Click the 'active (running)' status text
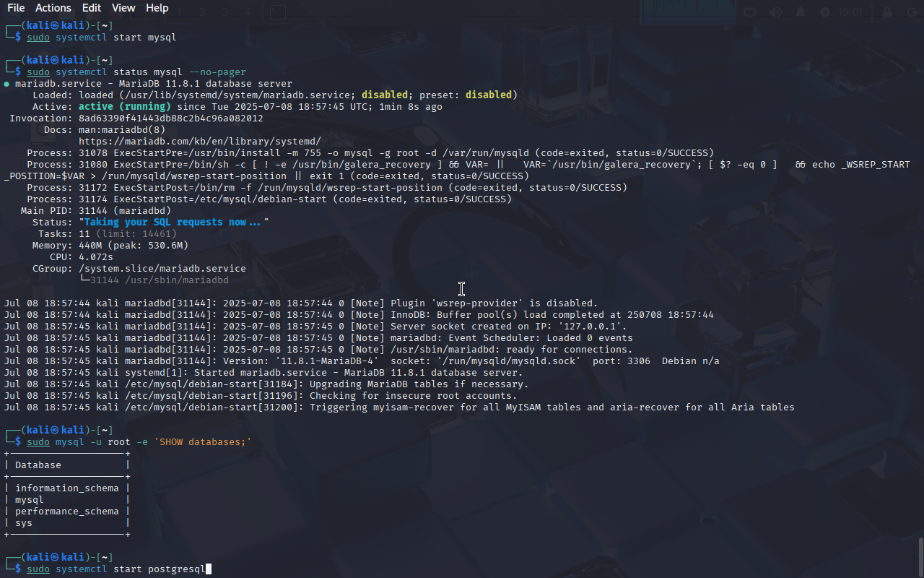 (125, 107)
